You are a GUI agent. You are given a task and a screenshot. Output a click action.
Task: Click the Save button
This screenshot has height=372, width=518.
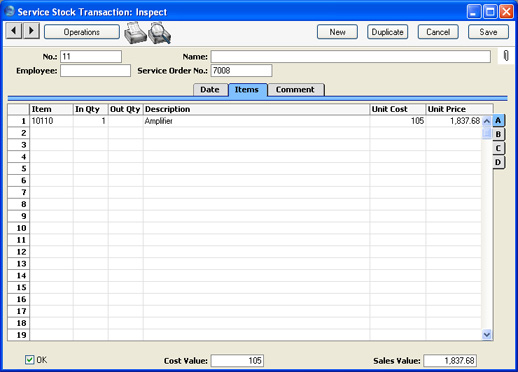click(488, 32)
